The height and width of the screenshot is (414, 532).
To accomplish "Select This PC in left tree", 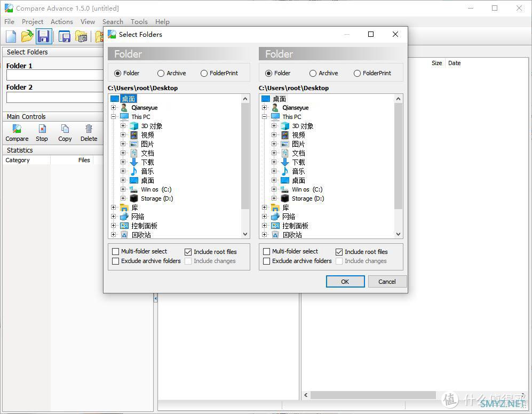I will coord(141,117).
